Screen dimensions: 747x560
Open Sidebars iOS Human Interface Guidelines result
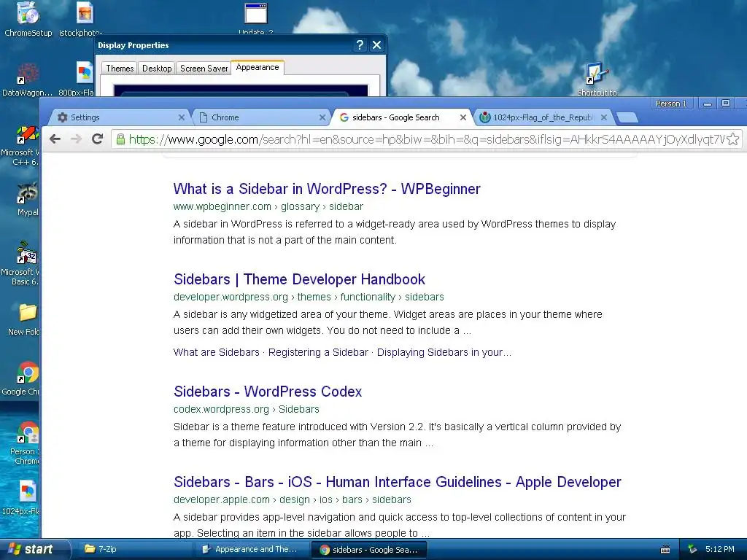398,482
